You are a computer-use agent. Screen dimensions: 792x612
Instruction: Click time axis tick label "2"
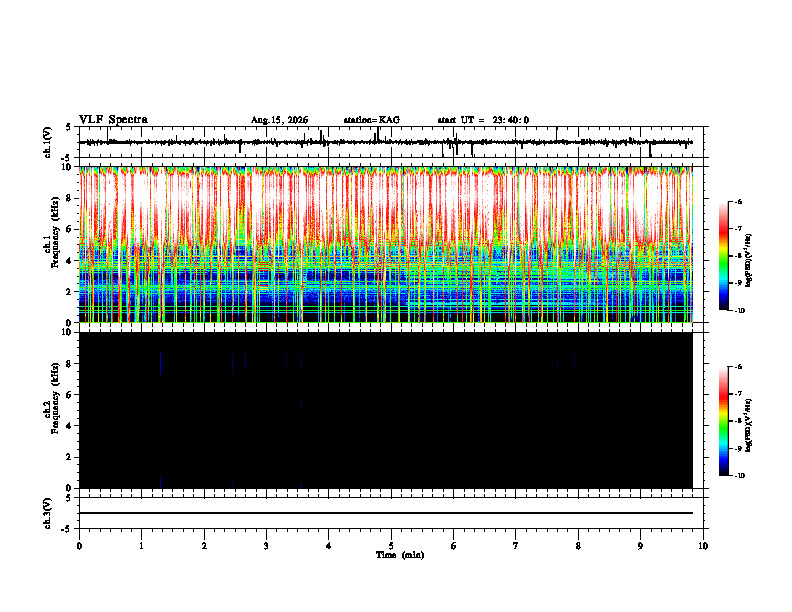pos(204,546)
